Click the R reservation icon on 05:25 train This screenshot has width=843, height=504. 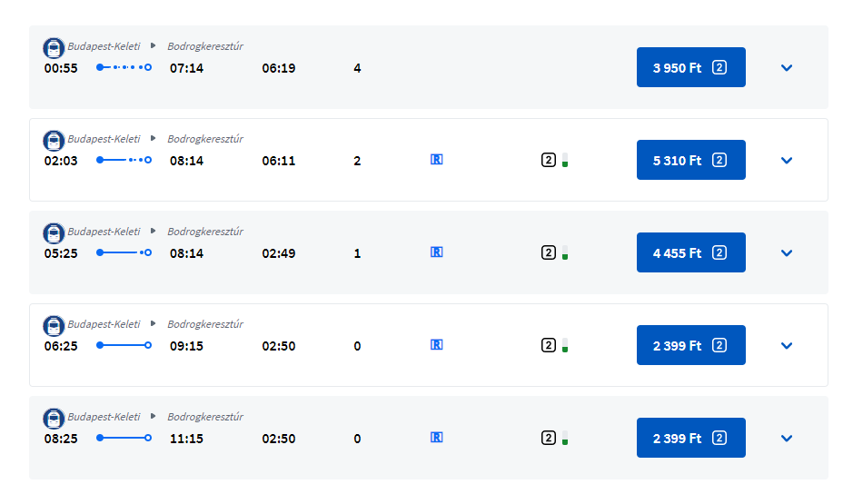click(436, 252)
